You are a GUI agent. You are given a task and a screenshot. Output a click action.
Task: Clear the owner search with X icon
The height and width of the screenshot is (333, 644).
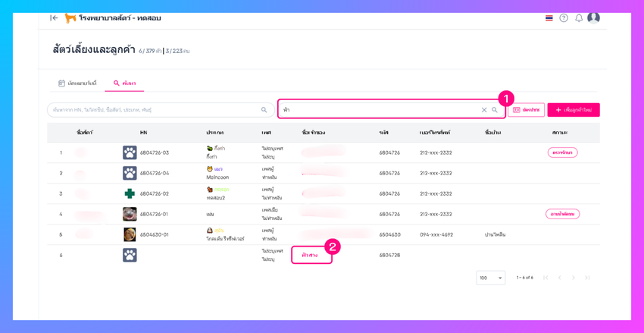click(x=484, y=110)
